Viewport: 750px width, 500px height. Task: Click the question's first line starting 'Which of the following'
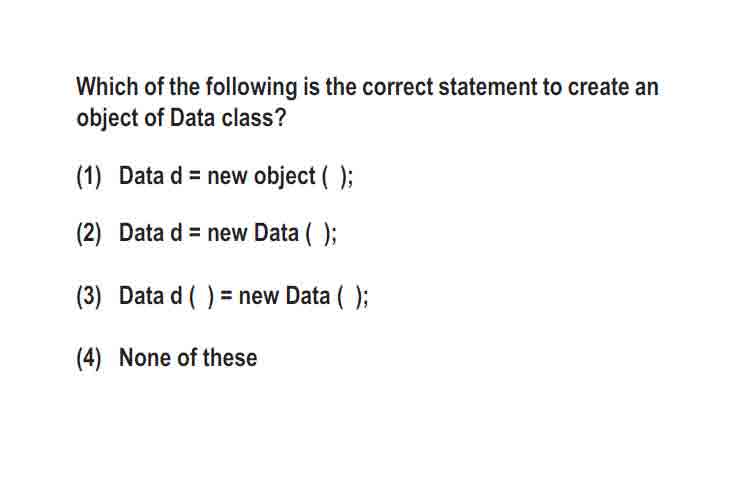pyautogui.click(x=367, y=88)
